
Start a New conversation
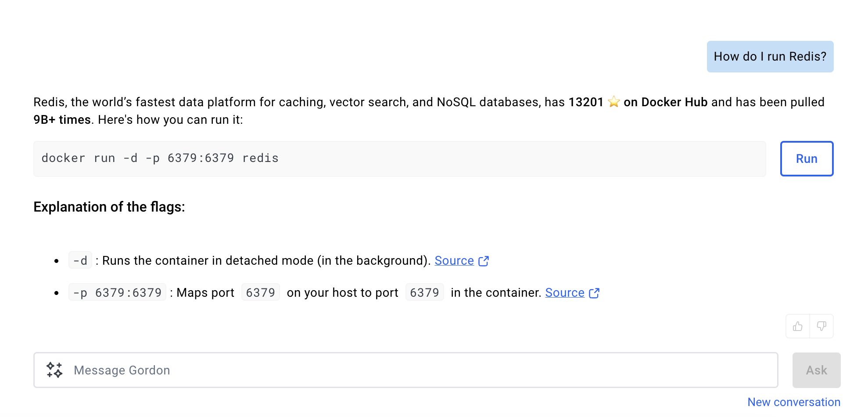coord(794,402)
